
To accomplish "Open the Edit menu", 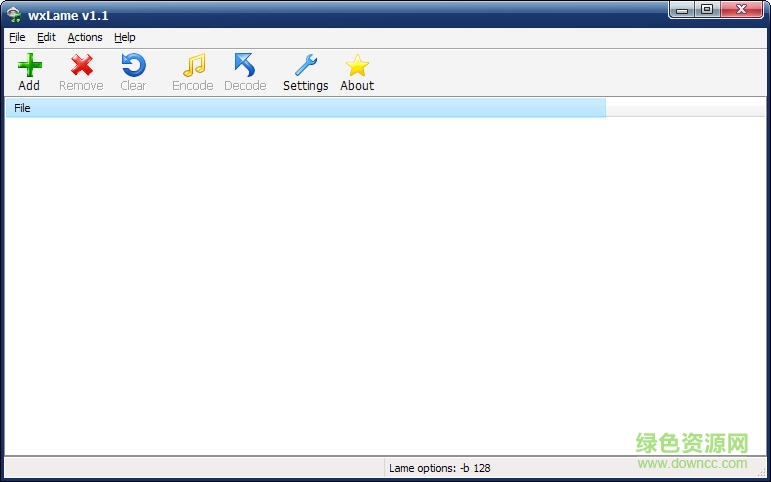I will (46, 37).
